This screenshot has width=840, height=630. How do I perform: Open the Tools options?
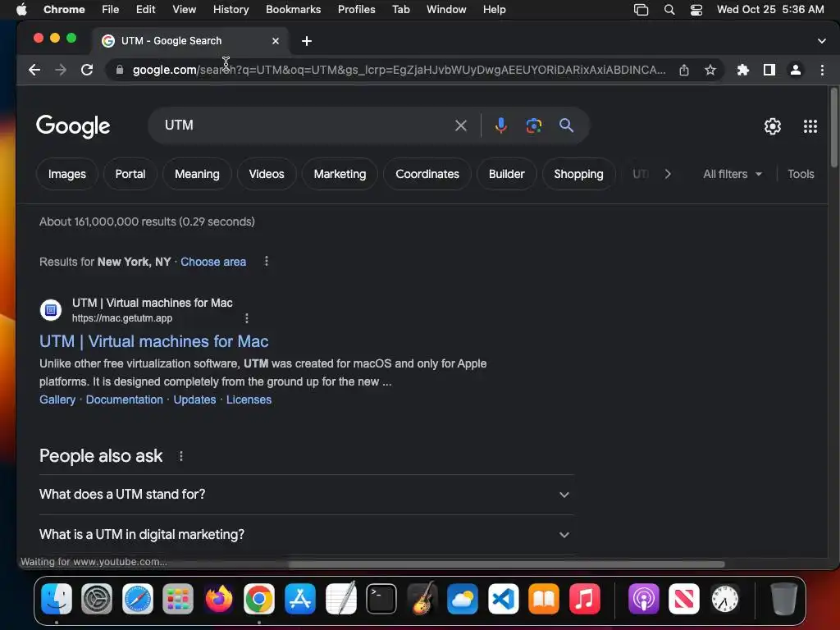click(801, 174)
